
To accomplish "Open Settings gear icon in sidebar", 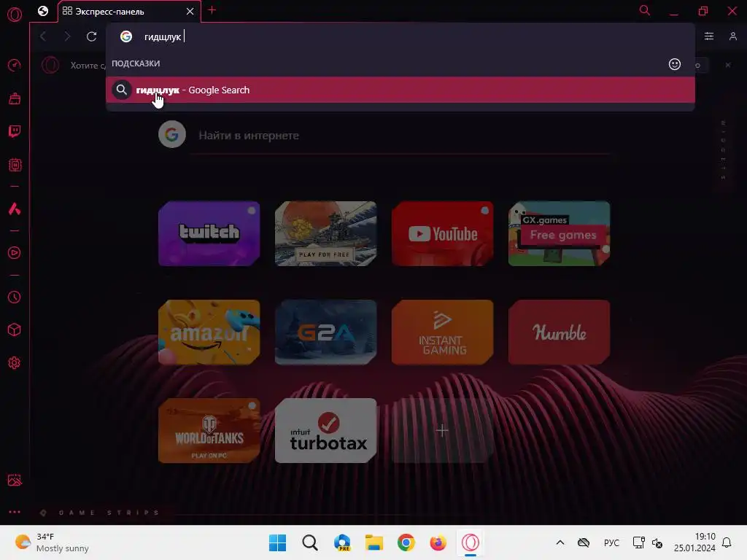I will pos(15,363).
